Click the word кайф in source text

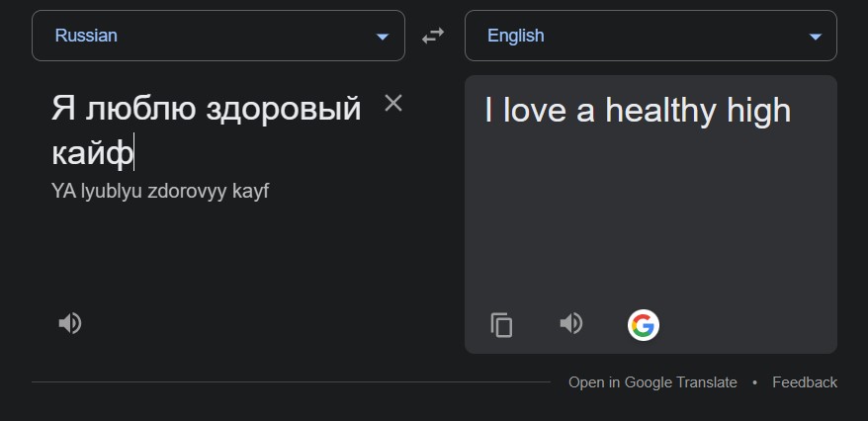point(91,154)
